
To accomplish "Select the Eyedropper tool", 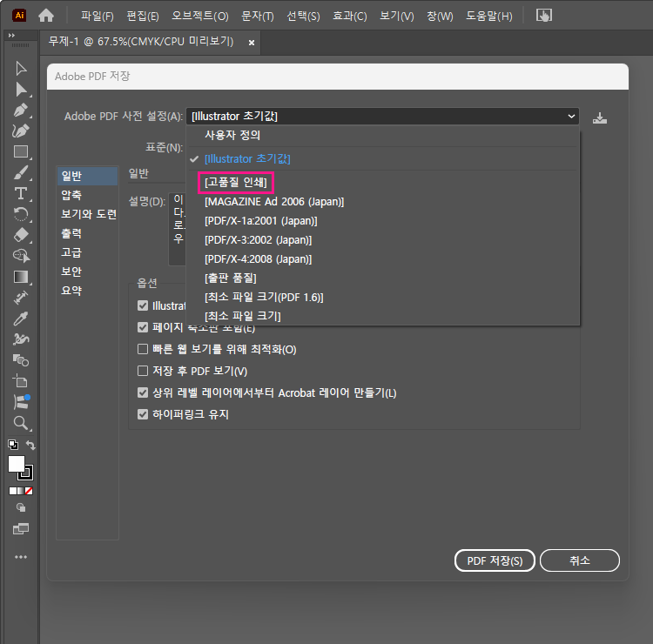I will pos(21,318).
